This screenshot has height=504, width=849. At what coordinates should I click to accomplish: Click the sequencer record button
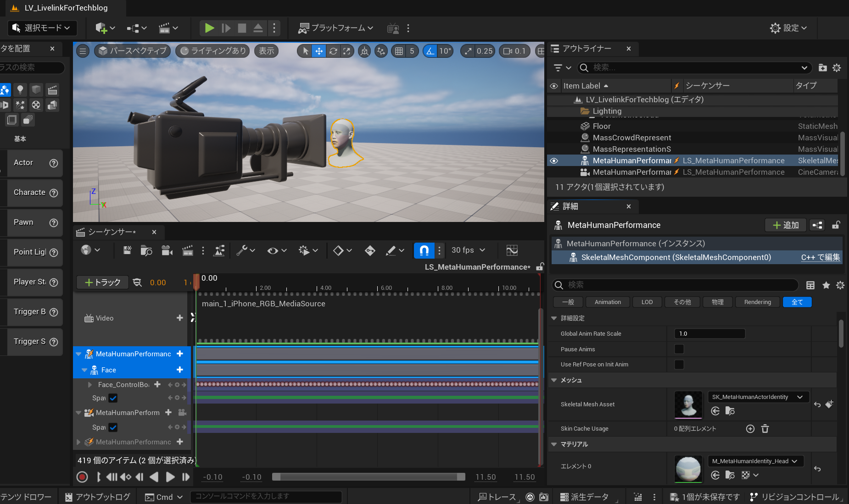click(x=82, y=477)
